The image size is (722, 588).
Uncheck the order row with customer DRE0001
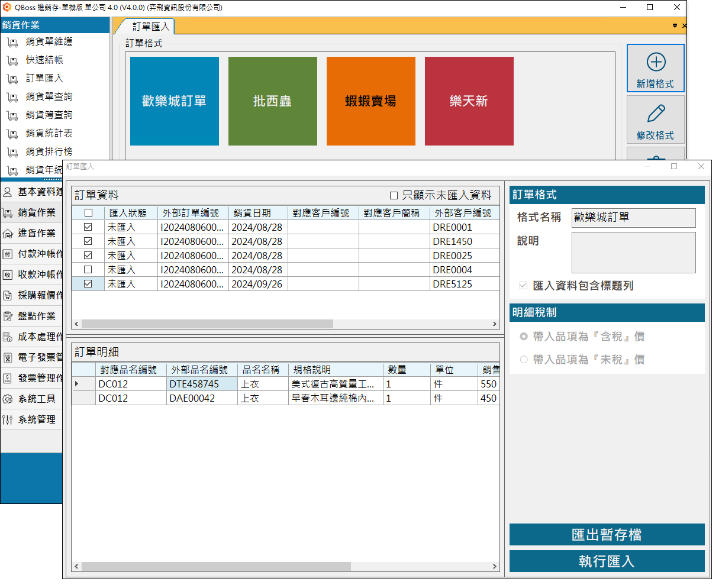[x=88, y=227]
